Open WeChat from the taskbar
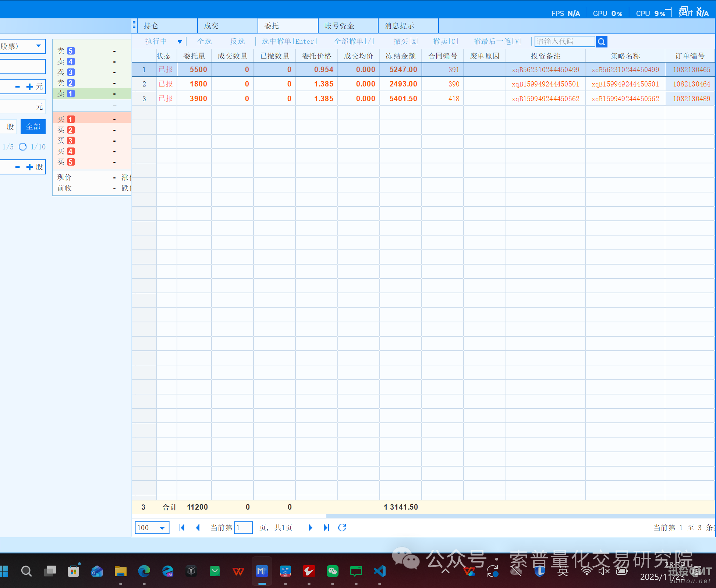This screenshot has height=588, width=716. [x=332, y=571]
